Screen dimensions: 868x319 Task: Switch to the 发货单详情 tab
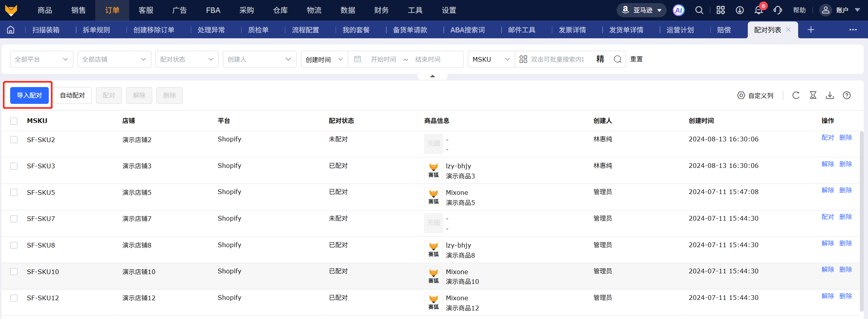pos(626,30)
